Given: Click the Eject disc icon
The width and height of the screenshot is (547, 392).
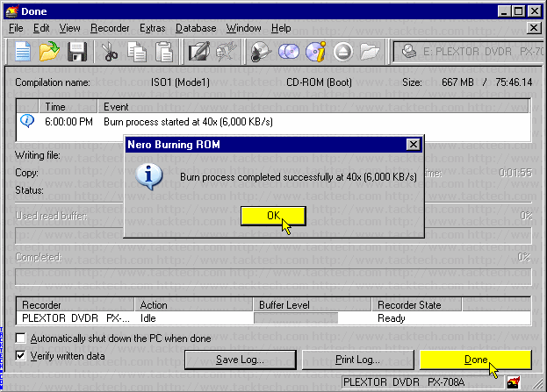Looking at the screenshot, I should (343, 53).
